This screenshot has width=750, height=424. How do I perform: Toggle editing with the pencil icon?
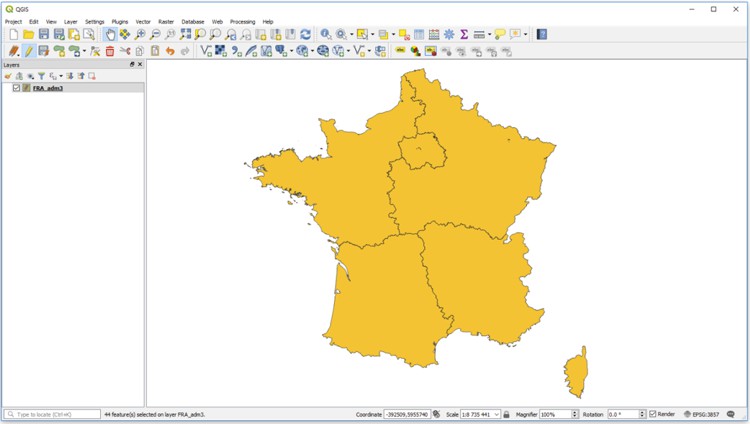click(x=29, y=51)
